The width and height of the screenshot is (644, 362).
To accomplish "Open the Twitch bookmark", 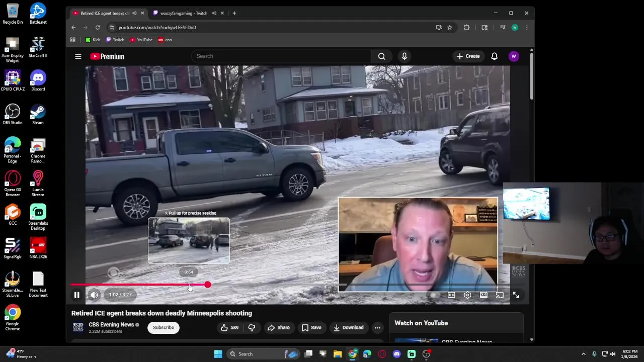I will pos(115,40).
